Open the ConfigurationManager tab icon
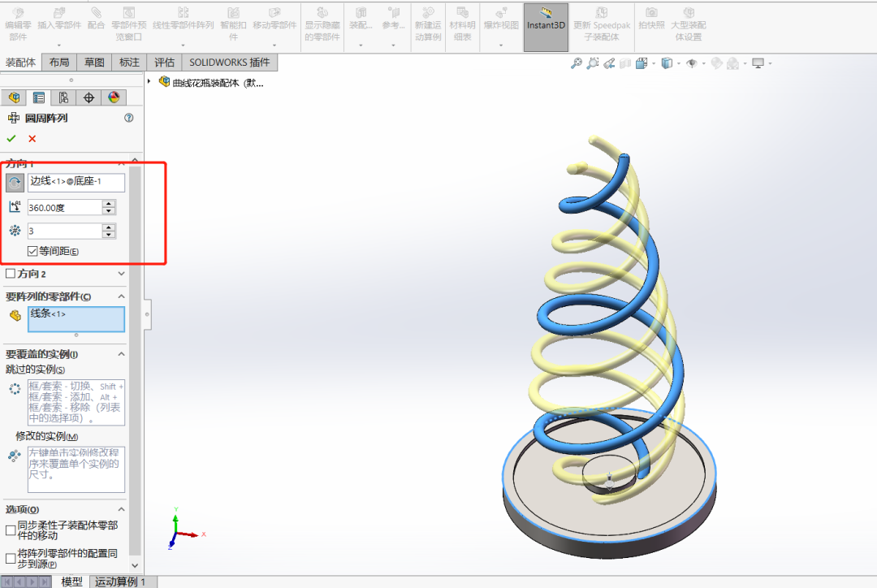This screenshot has width=877, height=588. [63, 97]
